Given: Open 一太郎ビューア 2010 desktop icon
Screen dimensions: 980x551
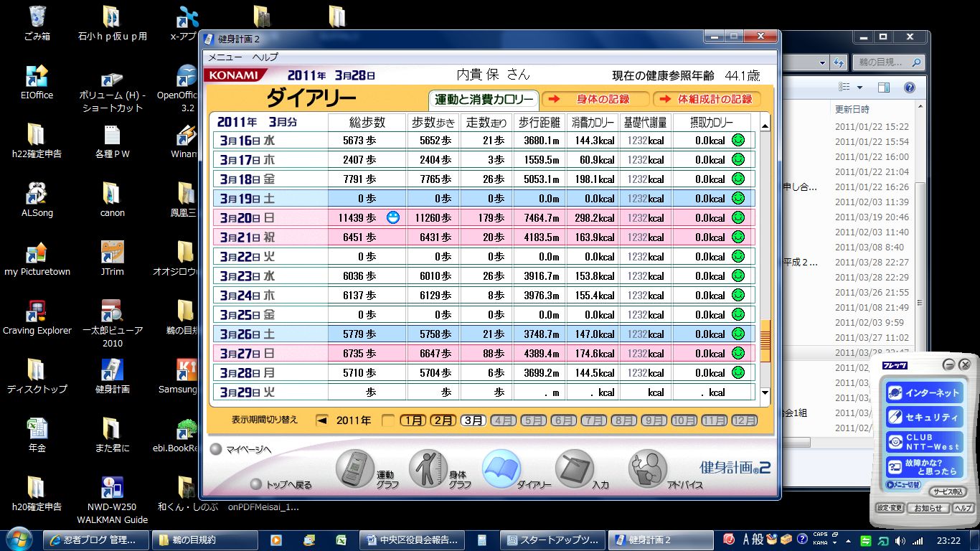Looking at the screenshot, I should tap(112, 323).
